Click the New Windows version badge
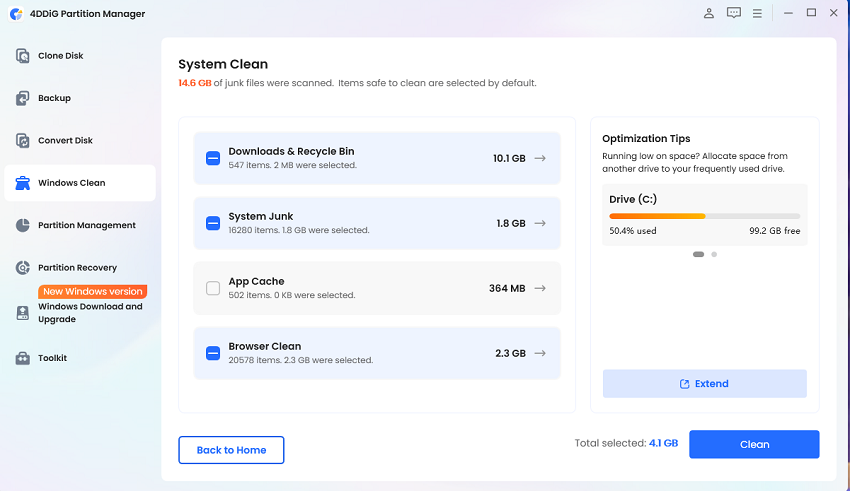Viewport: 850px width, 491px height. [93, 292]
